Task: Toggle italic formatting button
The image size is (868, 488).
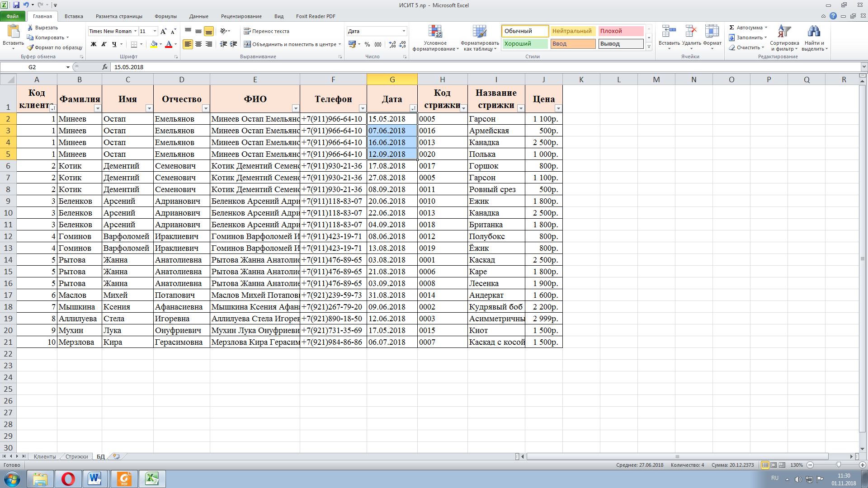Action: [x=104, y=44]
